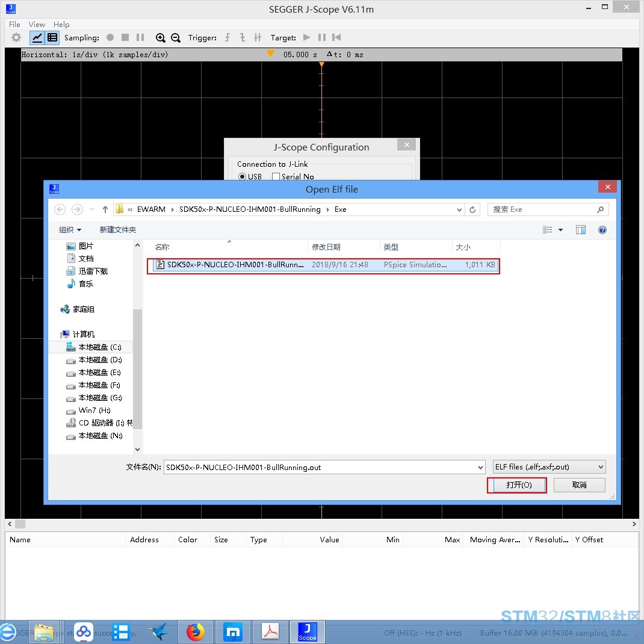Stop sampling with the square icon
This screenshot has height=644, width=644.
click(125, 37)
